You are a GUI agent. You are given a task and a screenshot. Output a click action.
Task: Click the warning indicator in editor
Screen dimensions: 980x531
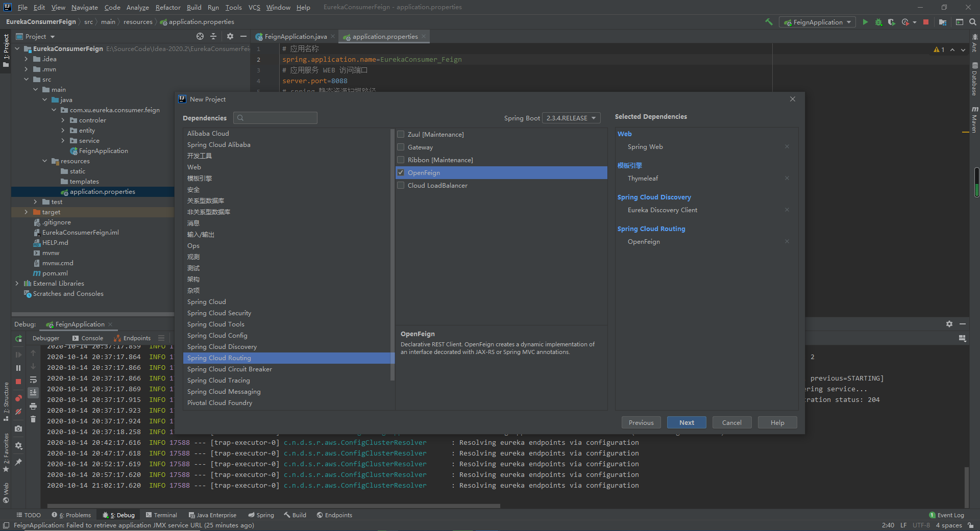click(x=939, y=49)
